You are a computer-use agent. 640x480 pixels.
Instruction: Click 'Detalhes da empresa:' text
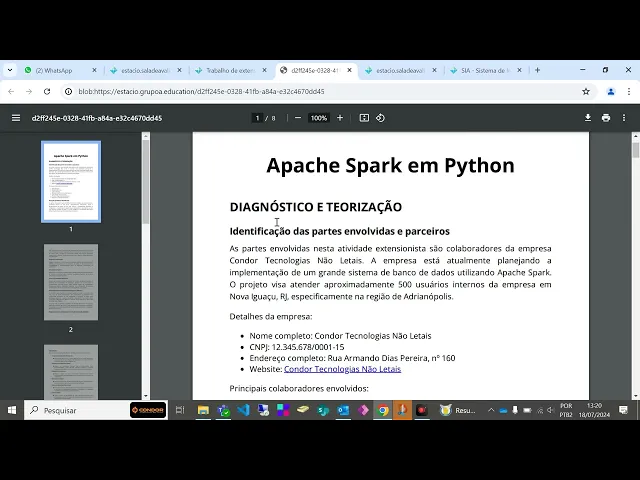[x=271, y=316]
